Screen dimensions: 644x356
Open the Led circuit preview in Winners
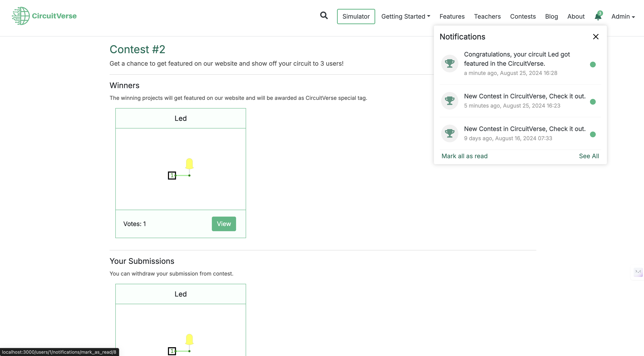(x=181, y=169)
